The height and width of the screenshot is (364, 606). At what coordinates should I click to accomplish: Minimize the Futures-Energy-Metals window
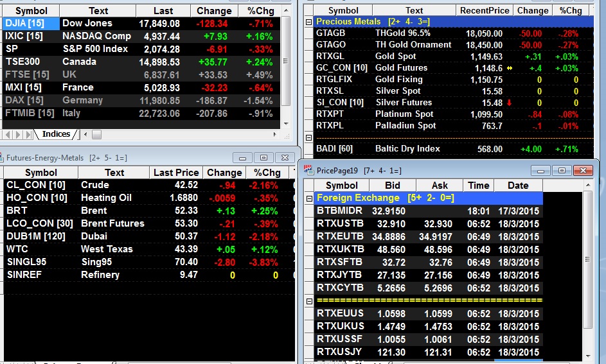coord(242,157)
